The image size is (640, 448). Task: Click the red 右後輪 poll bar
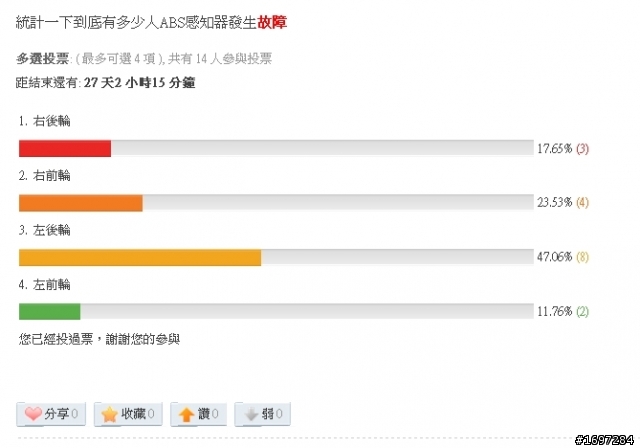(65, 148)
